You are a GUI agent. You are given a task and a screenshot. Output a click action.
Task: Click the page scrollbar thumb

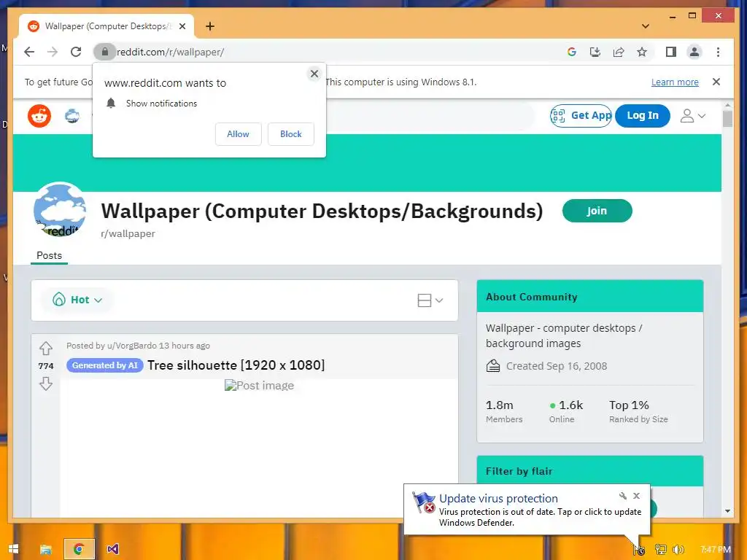coord(727,119)
